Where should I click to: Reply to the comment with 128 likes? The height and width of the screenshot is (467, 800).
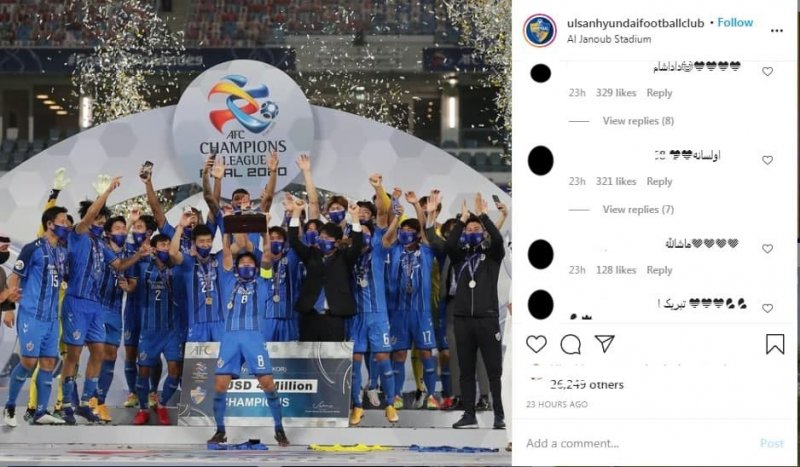(659, 270)
